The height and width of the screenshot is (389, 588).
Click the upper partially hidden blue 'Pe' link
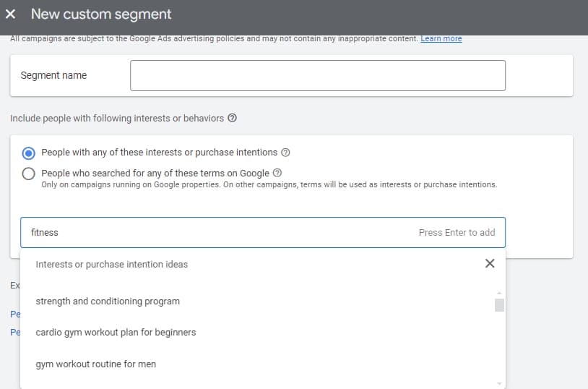pyautogui.click(x=14, y=315)
